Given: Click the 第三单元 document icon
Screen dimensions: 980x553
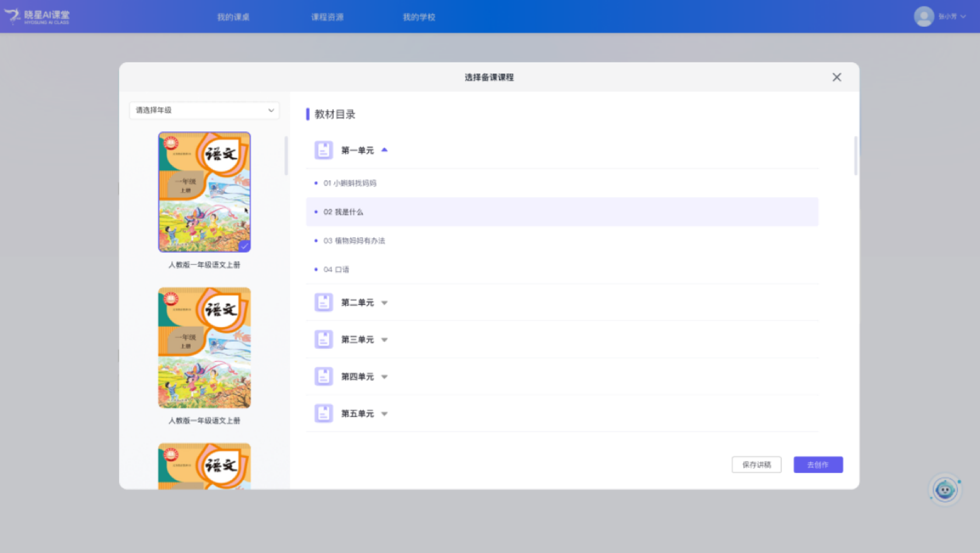Looking at the screenshot, I should coord(324,339).
